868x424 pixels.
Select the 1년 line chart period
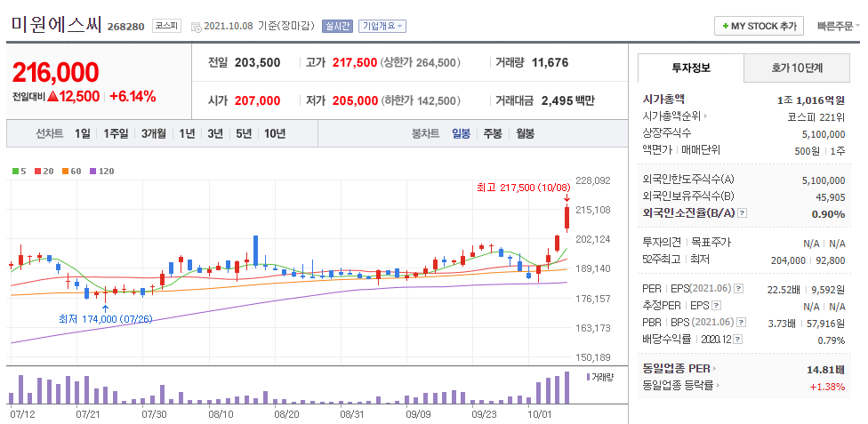187,133
